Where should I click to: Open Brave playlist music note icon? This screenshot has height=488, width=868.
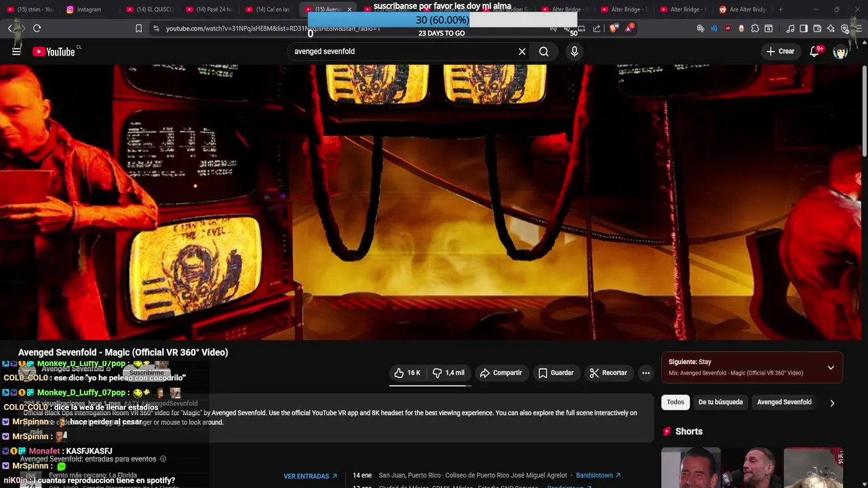(x=790, y=28)
